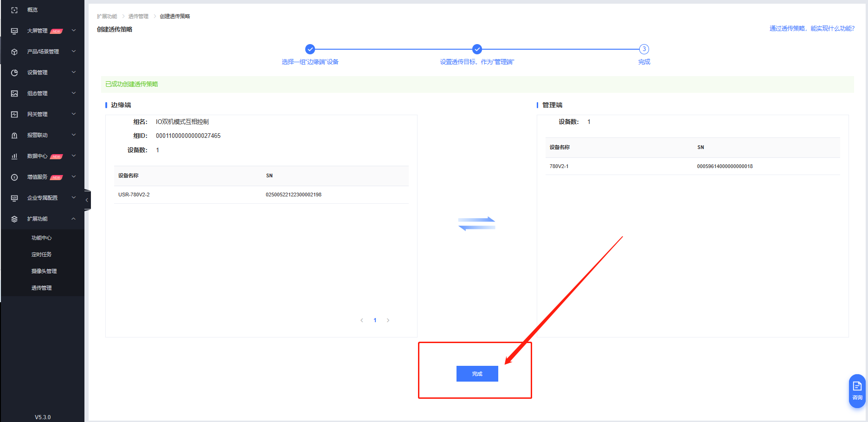
Task: Click the 报警联动 alarm icon
Action: [x=14, y=136]
